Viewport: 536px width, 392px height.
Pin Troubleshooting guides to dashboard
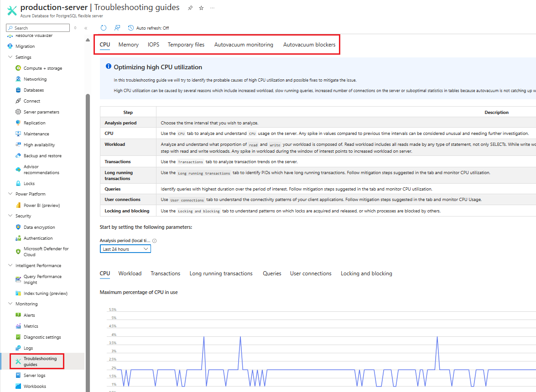[x=190, y=7]
